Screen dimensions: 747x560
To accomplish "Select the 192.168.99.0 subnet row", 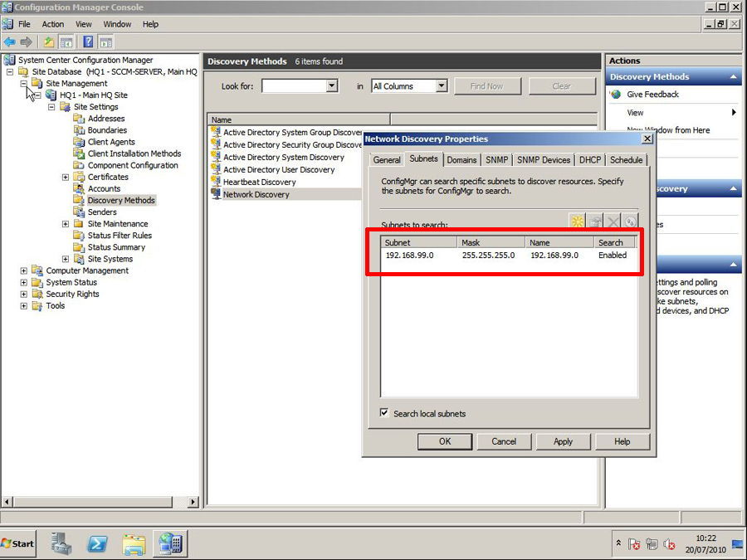I will tap(508, 256).
